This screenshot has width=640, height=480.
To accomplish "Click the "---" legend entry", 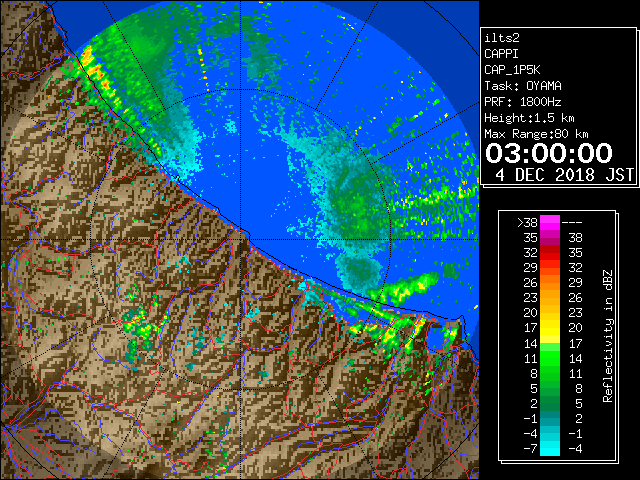I will pos(572,223).
